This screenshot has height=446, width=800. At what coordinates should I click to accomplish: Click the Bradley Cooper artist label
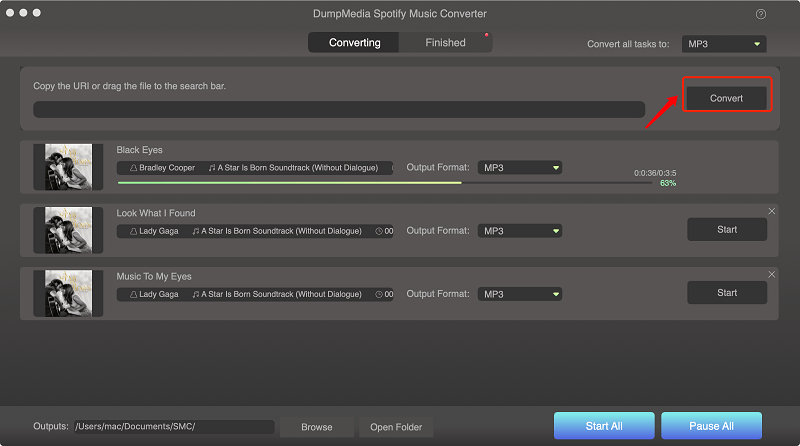point(167,168)
